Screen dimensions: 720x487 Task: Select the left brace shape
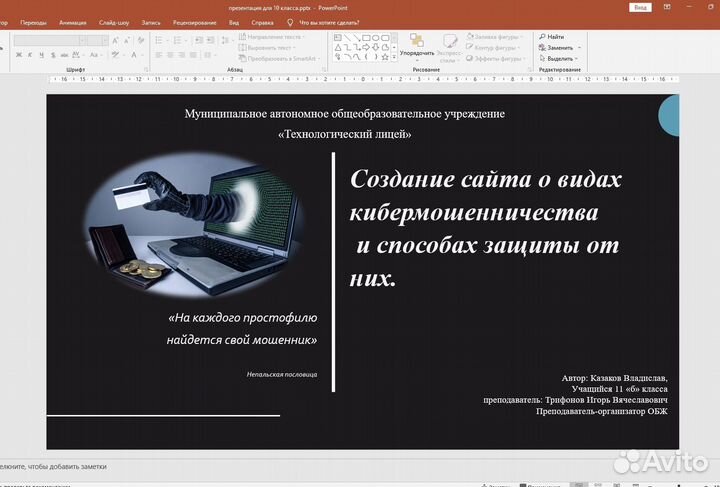(366, 56)
